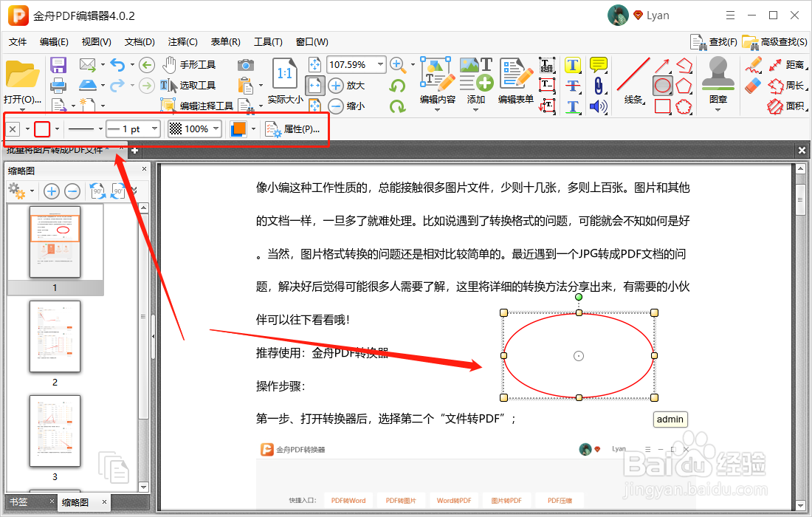Click the no-fill color swatch
Image resolution: width=812 pixels, height=517 pixels.
click(x=13, y=129)
